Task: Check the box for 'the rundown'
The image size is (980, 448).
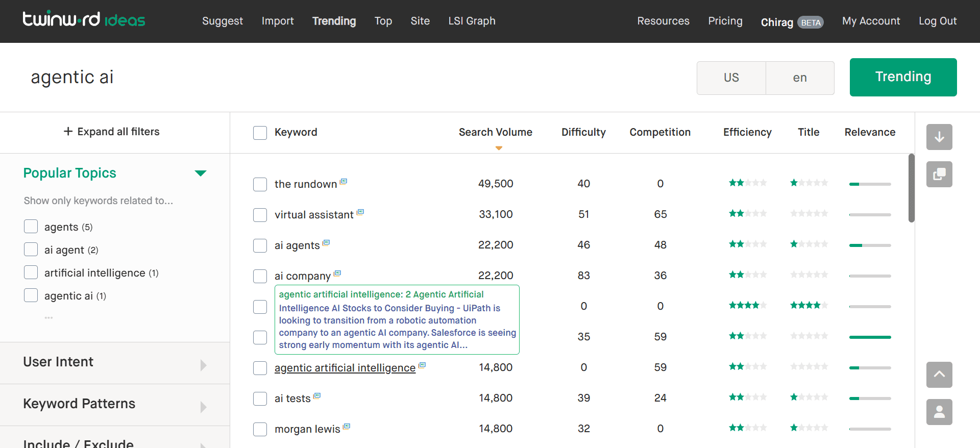Action: click(260, 184)
